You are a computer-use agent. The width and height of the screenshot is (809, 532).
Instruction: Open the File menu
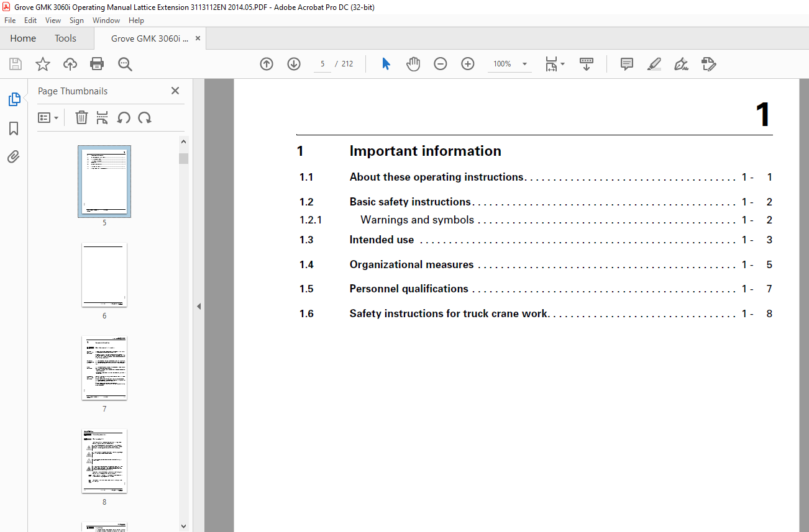tap(10, 20)
